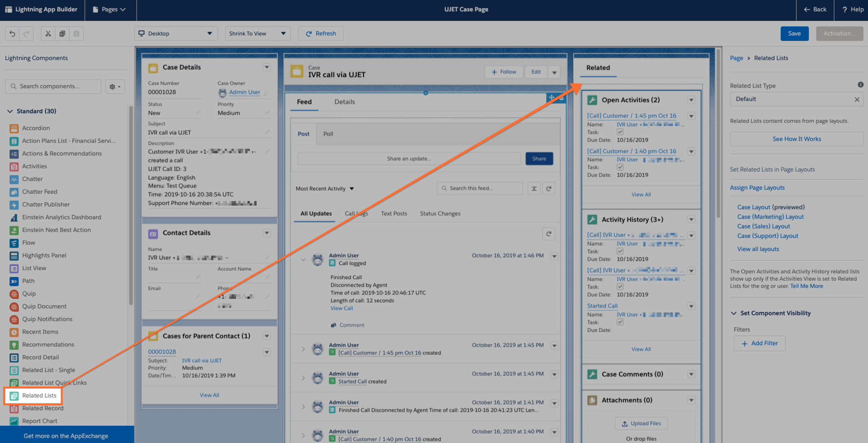Click the Share an update input
This screenshot has height=443, width=868.
pyautogui.click(x=409, y=159)
